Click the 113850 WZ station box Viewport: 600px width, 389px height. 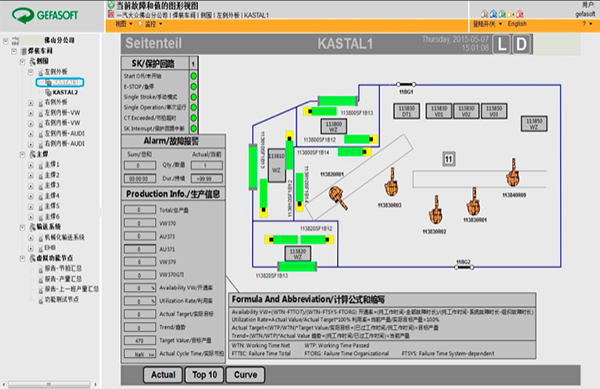[x=534, y=124]
